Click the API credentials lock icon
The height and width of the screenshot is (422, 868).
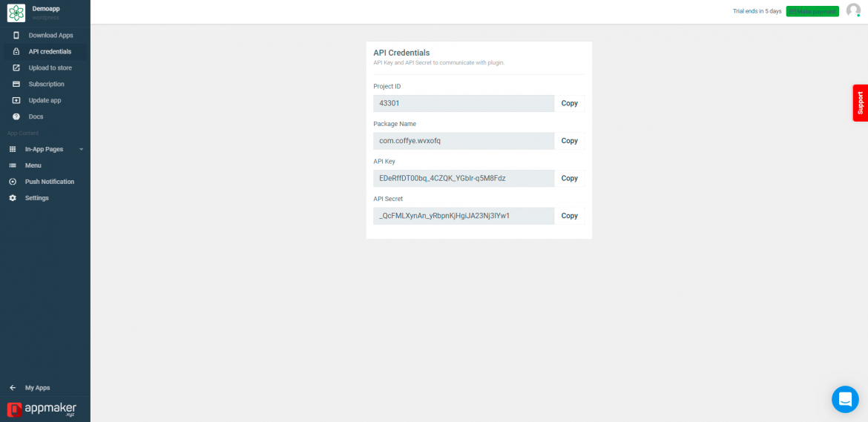16,51
